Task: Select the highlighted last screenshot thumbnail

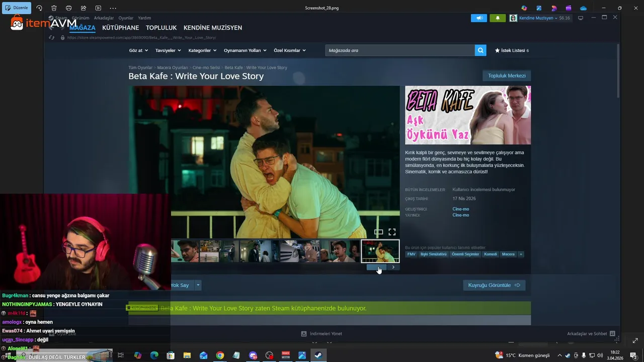Action: pos(380,251)
